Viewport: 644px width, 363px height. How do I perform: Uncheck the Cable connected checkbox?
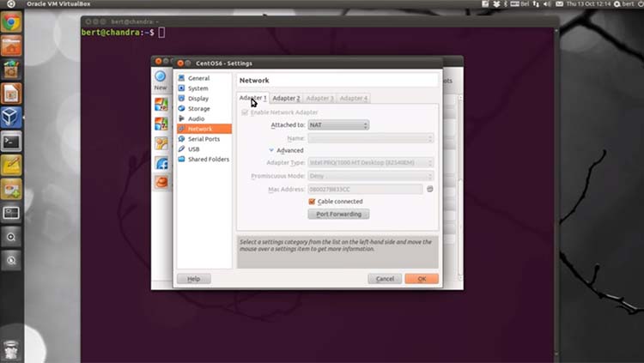(x=312, y=202)
